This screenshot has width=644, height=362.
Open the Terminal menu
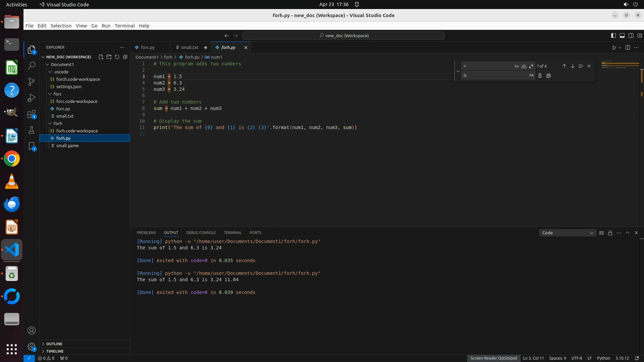124,26
